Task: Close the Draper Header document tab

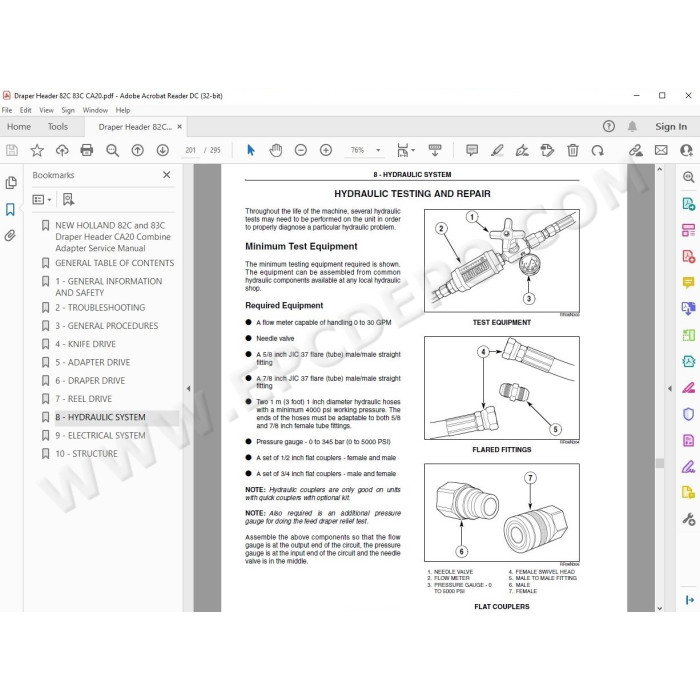Action: click(x=179, y=127)
